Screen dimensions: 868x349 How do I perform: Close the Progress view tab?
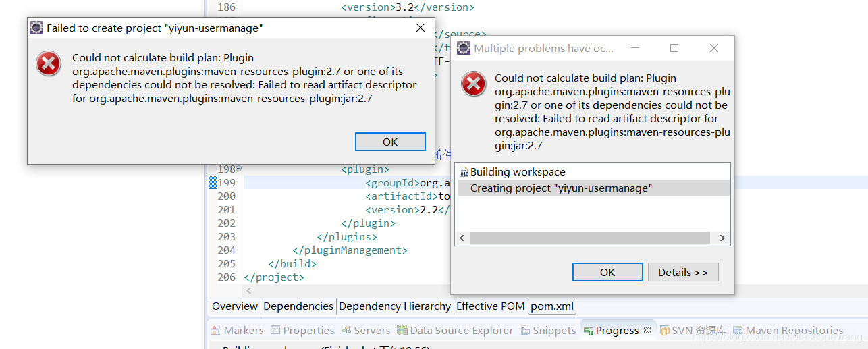[x=647, y=330]
